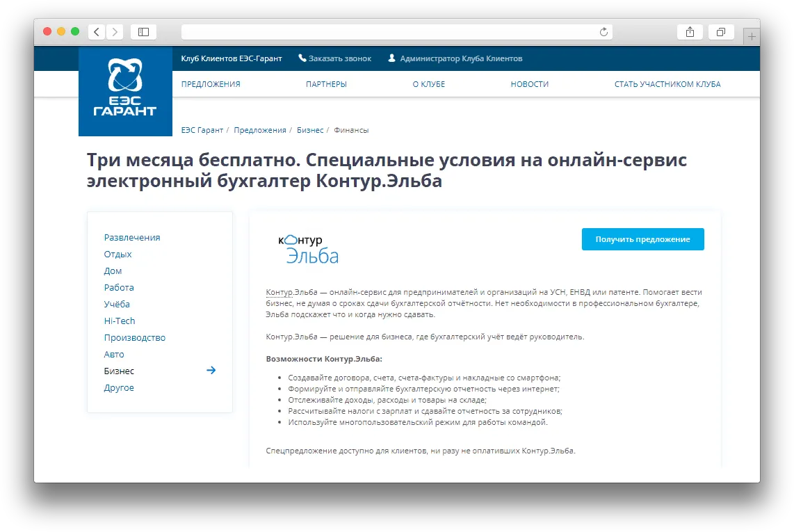Click the Контур Эльба logo

[x=309, y=249]
